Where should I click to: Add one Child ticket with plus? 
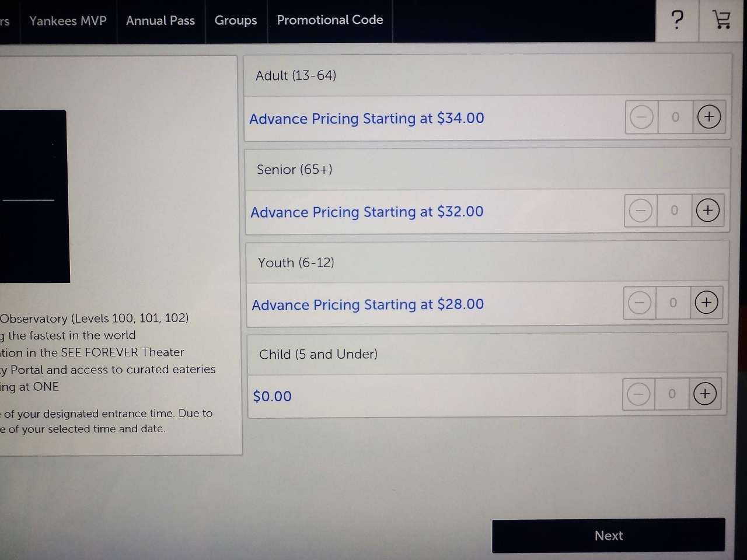(705, 394)
